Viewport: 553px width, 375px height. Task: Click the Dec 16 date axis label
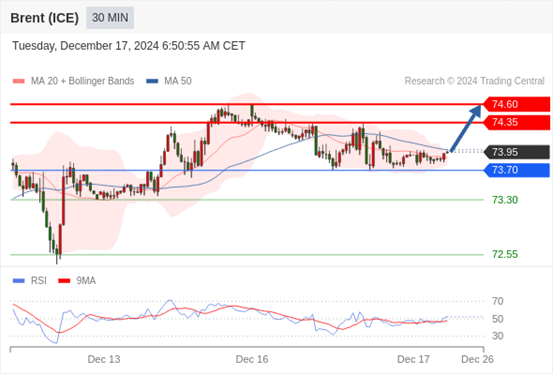tap(252, 359)
